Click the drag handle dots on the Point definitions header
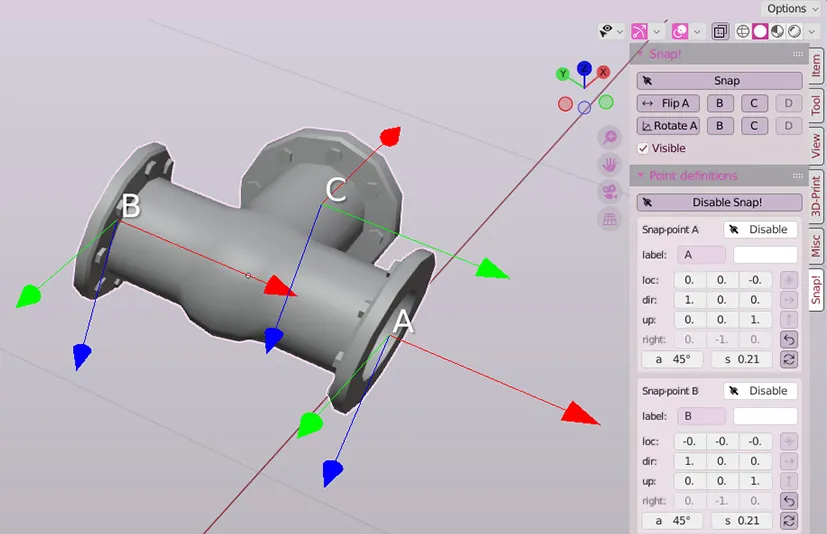 (x=798, y=176)
